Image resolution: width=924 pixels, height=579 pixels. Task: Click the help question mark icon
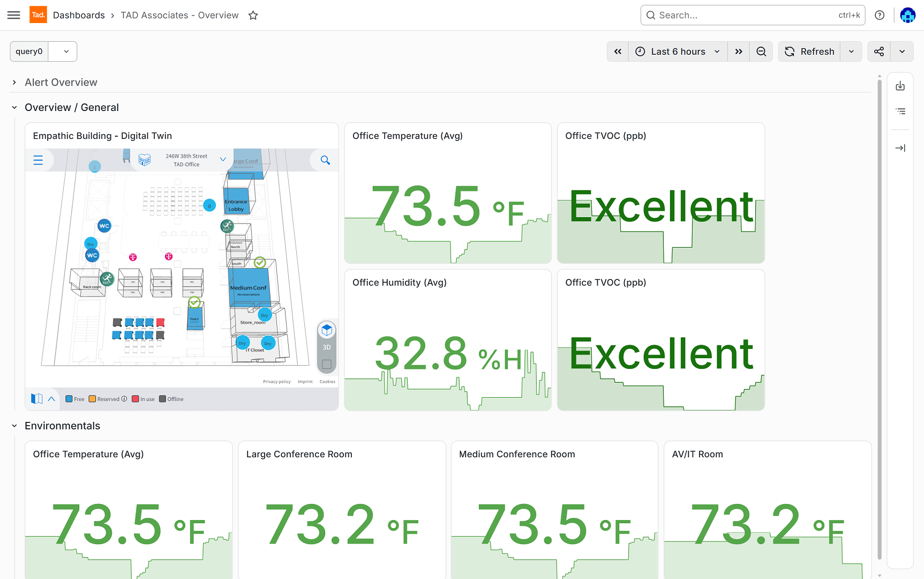pos(880,15)
